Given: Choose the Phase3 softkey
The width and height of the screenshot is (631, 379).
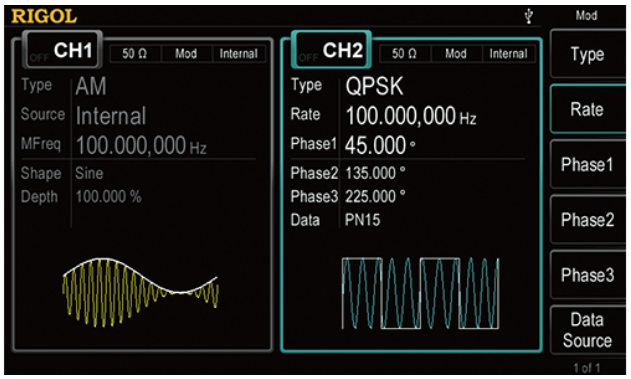Looking at the screenshot, I should (x=588, y=275).
